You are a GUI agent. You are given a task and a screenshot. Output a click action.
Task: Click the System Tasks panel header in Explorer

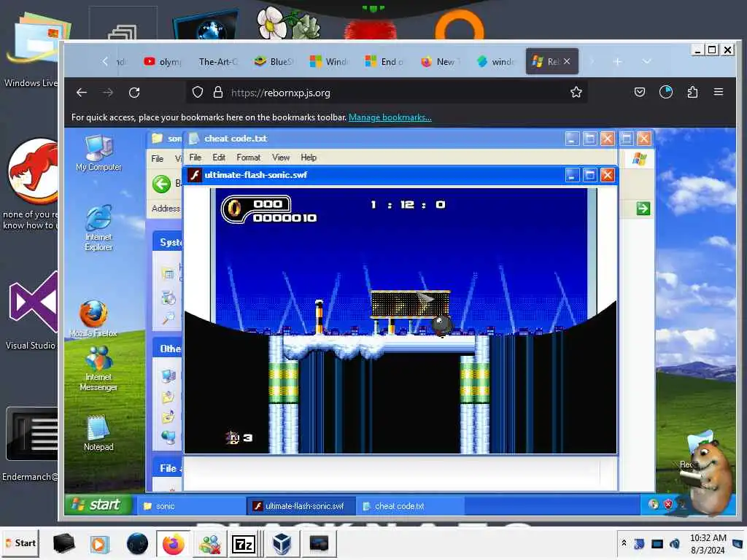pyautogui.click(x=167, y=242)
